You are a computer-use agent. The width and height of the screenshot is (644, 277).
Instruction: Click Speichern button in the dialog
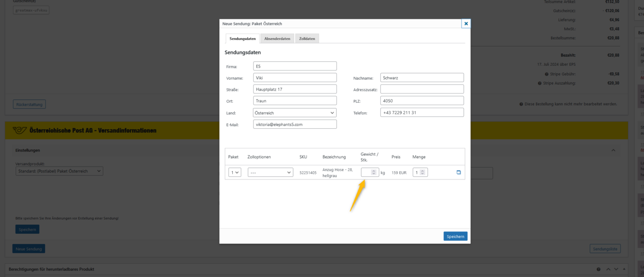coord(455,236)
